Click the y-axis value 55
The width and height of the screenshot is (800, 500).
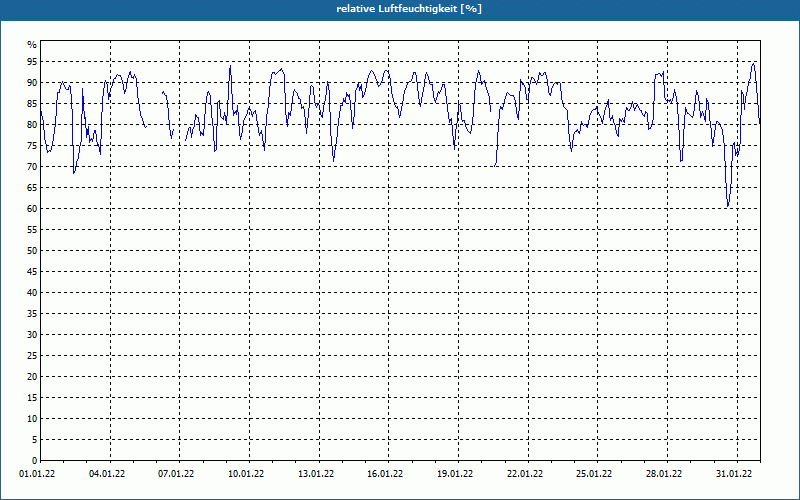click(x=32, y=230)
